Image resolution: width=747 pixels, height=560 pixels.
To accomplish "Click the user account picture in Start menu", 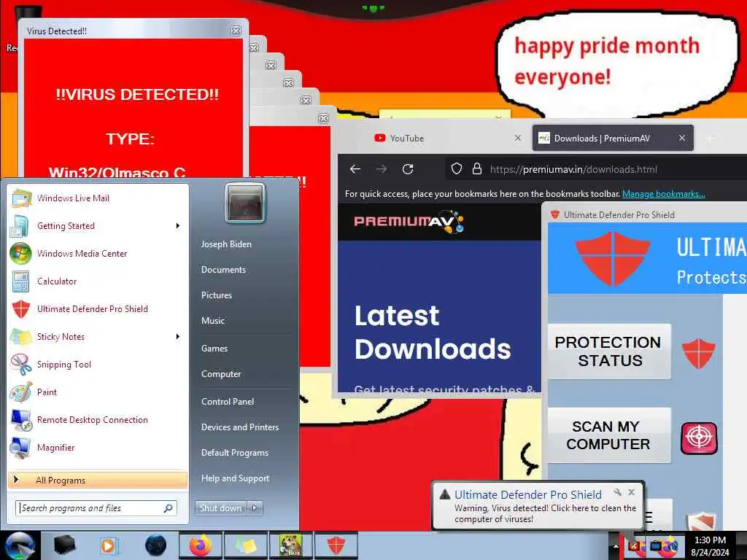I will [245, 203].
